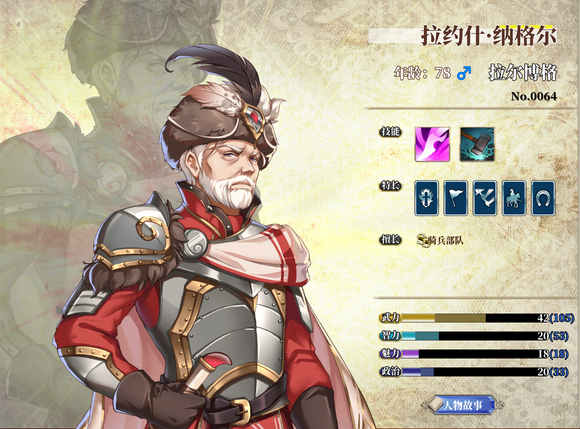Click the blue male gender symbol

[x=464, y=73]
